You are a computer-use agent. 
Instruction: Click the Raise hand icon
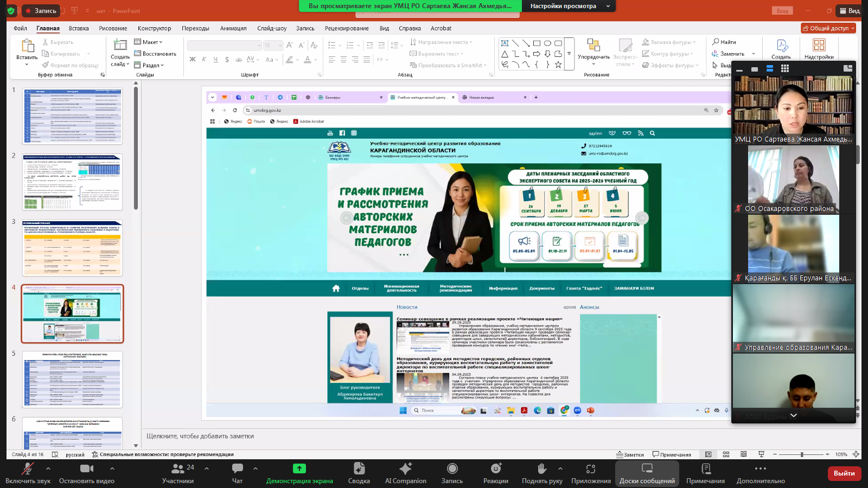(x=541, y=469)
